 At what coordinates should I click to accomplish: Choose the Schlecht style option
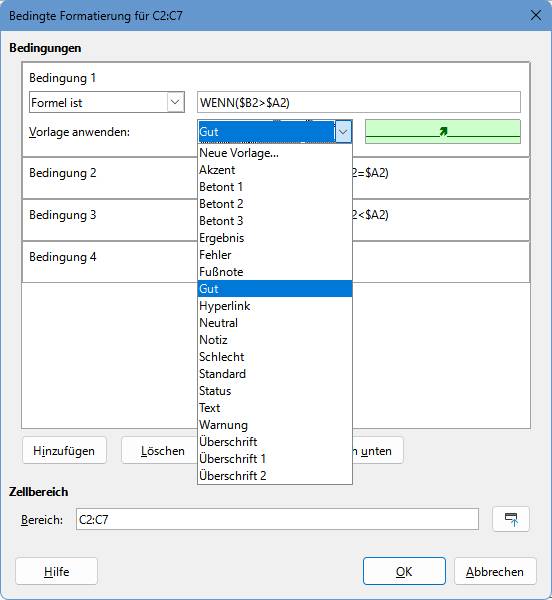click(275, 357)
